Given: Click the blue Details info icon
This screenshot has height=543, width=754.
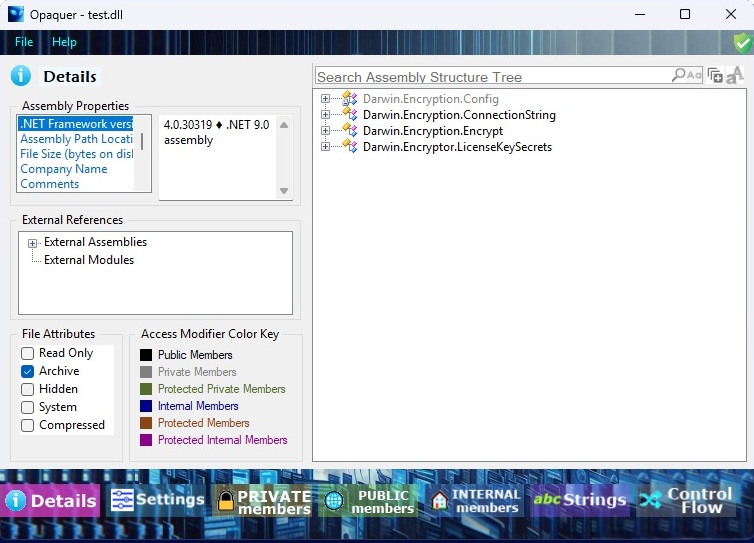Looking at the screenshot, I should tap(21, 76).
